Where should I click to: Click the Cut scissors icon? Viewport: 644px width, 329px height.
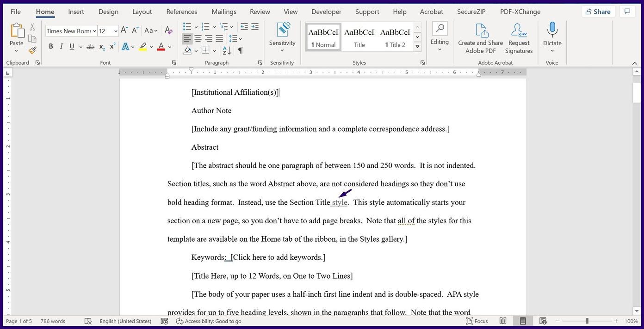pyautogui.click(x=32, y=27)
